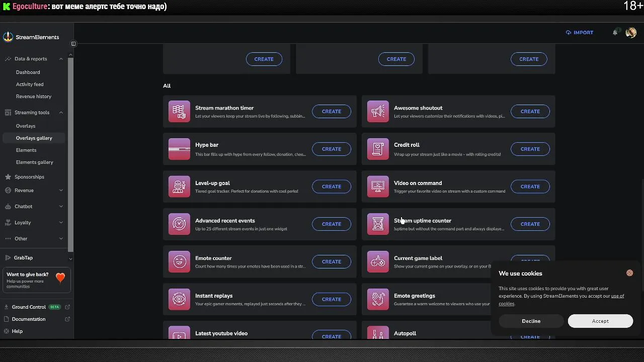
Task: Close the cookie banner via cookie icon
Action: click(629, 273)
